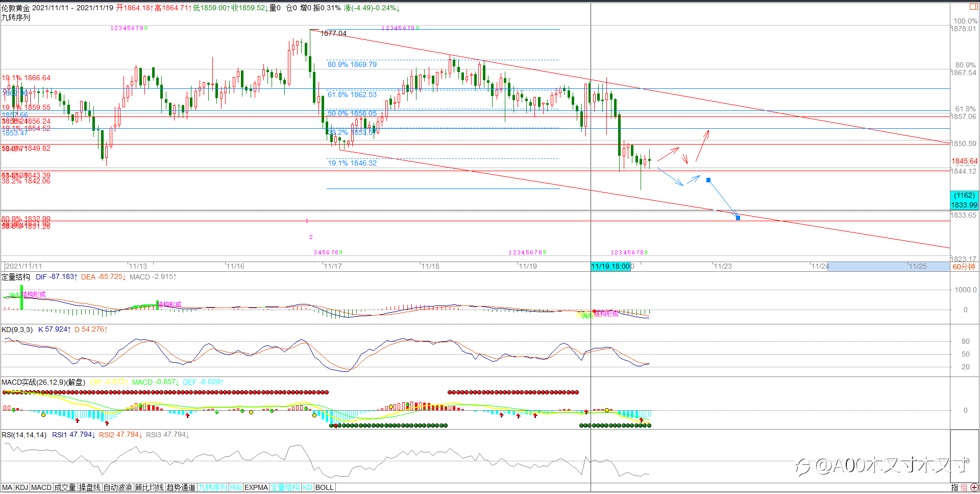Click the DIF -87.183 value

pos(57,277)
